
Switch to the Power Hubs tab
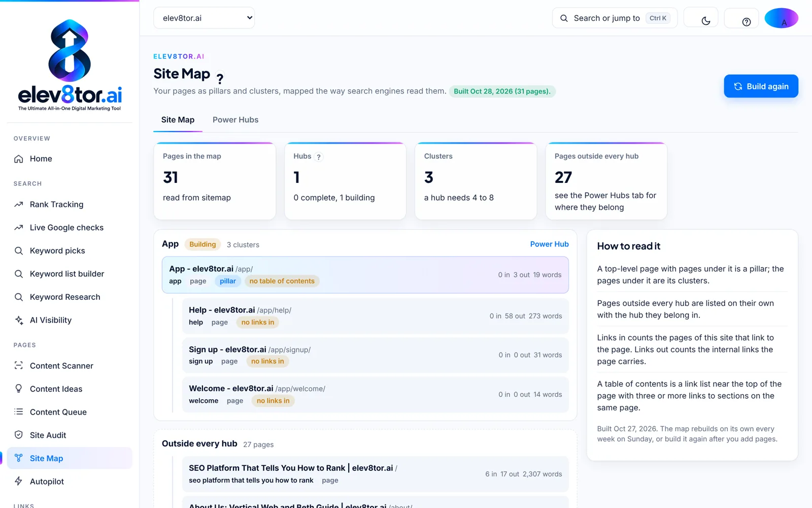(235, 120)
